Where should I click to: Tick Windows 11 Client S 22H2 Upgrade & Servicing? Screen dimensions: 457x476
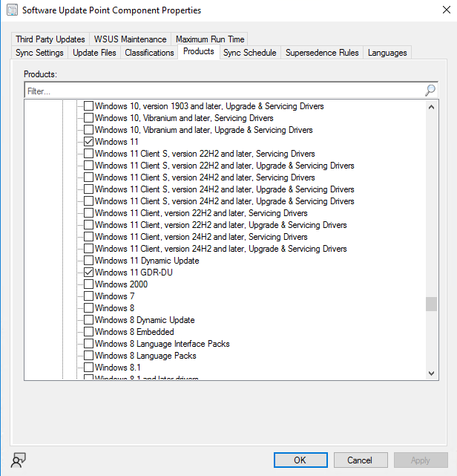point(88,166)
